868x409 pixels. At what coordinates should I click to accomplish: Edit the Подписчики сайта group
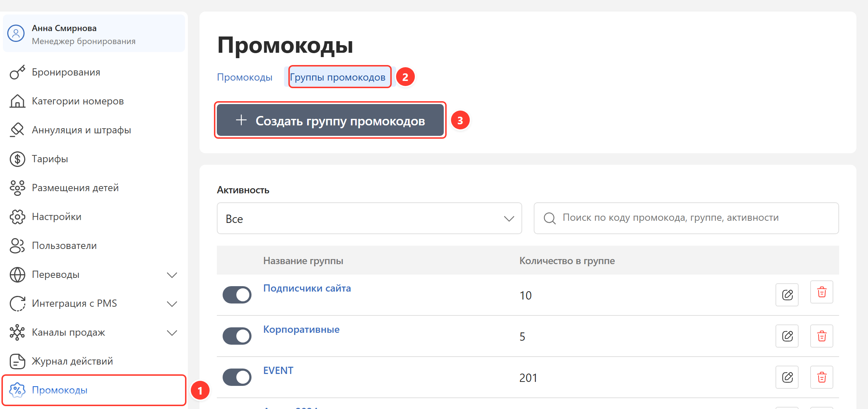(787, 295)
